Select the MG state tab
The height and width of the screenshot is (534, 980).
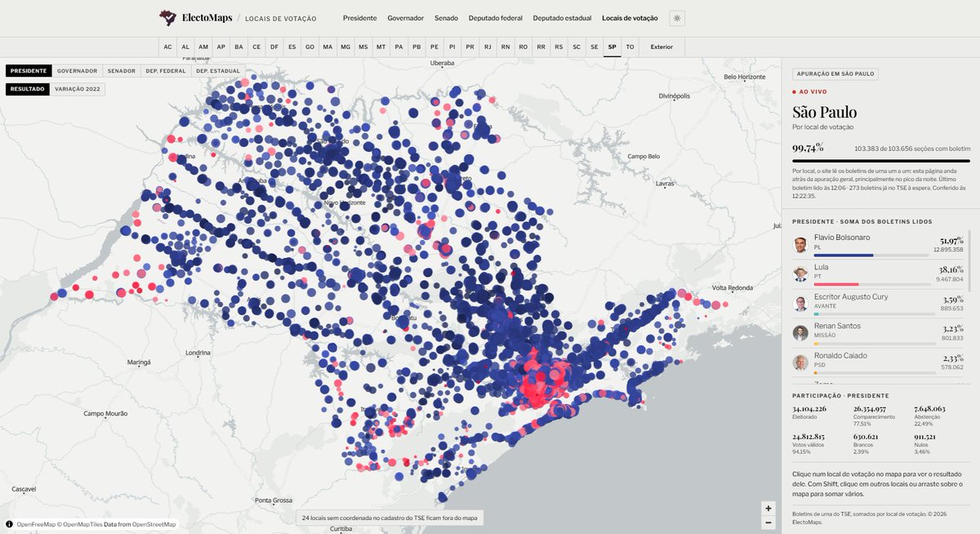(345, 47)
